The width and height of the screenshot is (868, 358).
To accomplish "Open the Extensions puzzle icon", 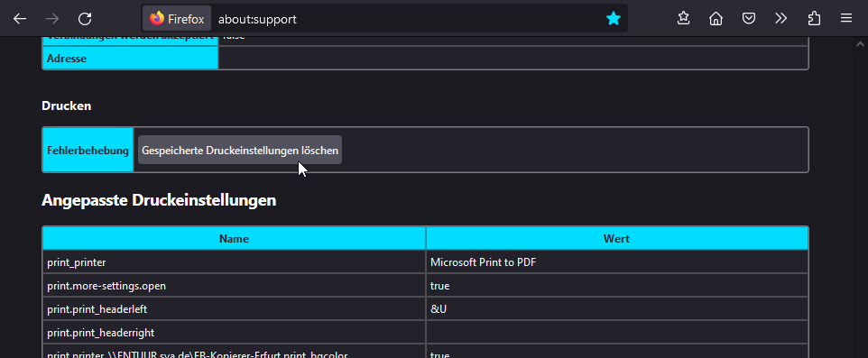I will tap(814, 19).
